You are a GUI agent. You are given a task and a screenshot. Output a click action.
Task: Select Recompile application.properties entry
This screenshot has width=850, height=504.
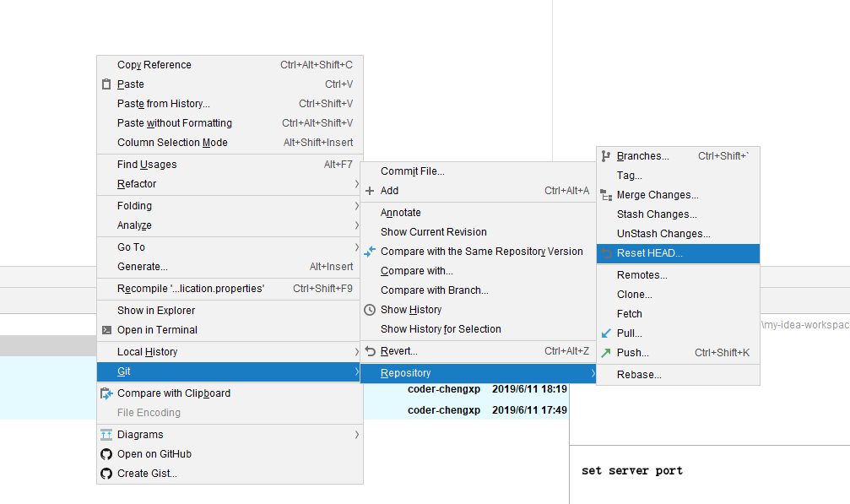point(230,289)
